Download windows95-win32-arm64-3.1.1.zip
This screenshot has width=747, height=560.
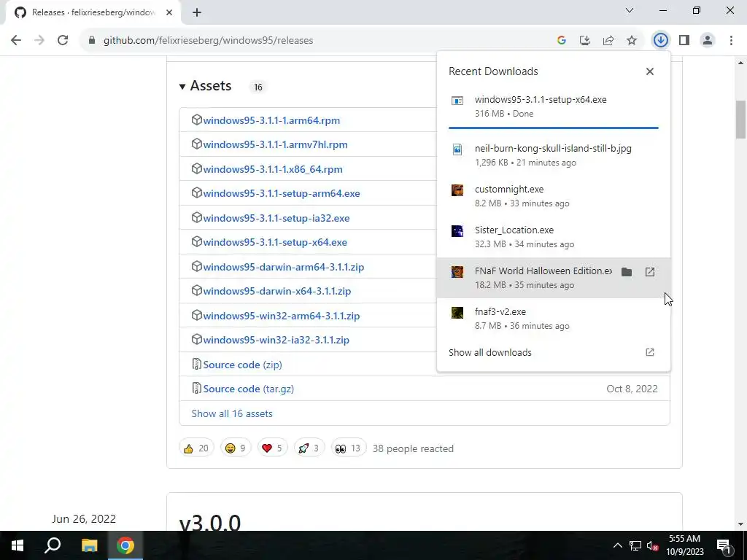tap(281, 316)
